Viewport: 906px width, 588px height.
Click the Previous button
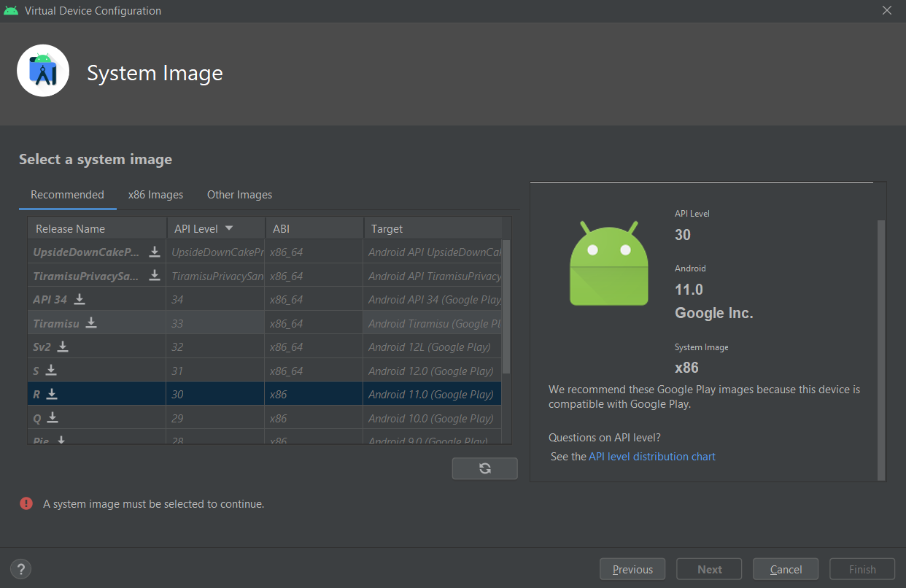(632, 568)
